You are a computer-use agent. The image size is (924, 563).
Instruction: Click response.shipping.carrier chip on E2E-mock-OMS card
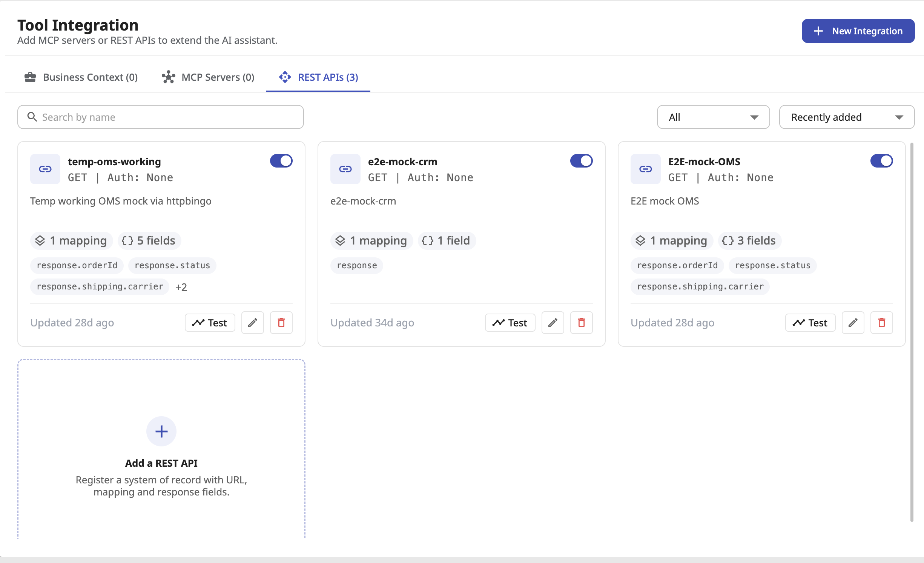point(700,286)
